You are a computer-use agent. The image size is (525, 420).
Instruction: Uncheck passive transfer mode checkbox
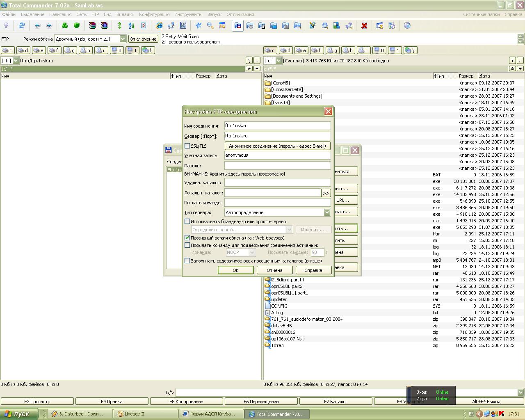point(187,238)
